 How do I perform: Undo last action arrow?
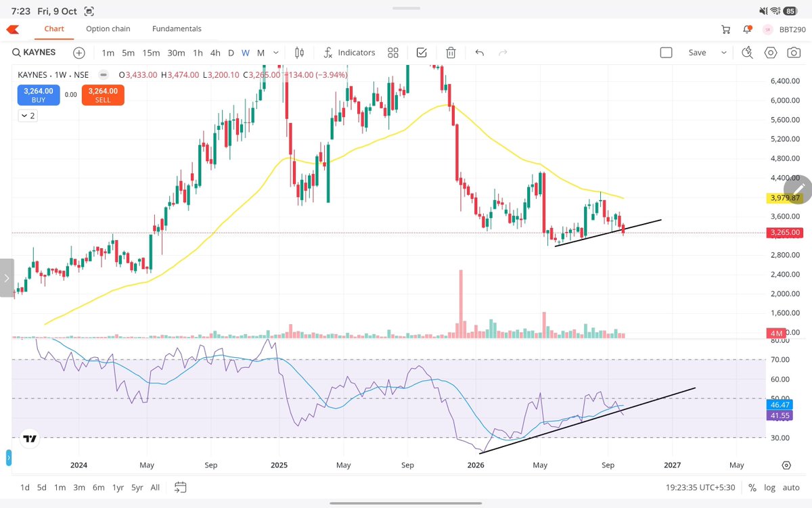point(480,53)
